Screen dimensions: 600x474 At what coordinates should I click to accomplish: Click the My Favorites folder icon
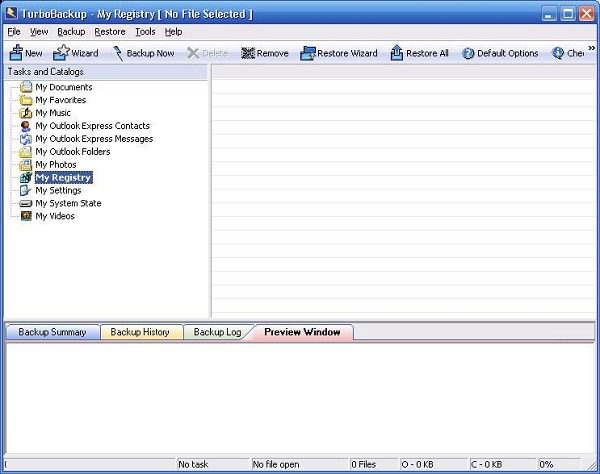pyautogui.click(x=26, y=100)
